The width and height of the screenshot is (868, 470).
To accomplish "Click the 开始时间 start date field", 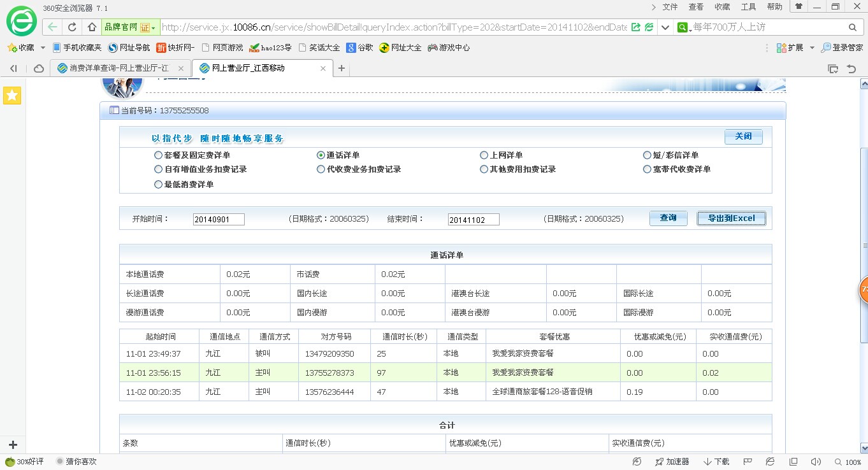I will tap(219, 220).
